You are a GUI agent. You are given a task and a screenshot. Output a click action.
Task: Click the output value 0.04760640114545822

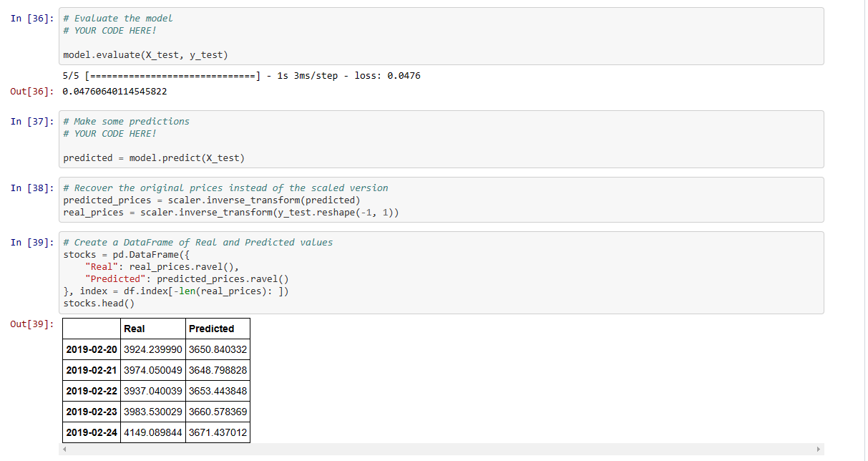[x=114, y=91]
